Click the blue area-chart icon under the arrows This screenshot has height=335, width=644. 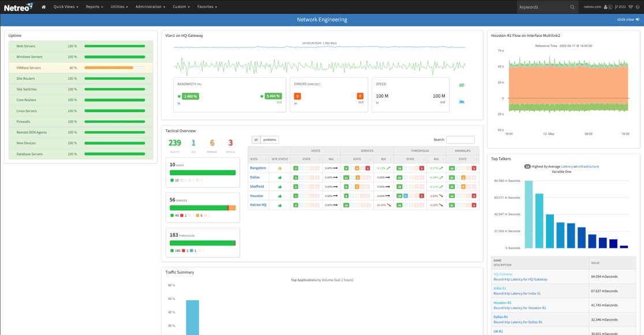462,102
